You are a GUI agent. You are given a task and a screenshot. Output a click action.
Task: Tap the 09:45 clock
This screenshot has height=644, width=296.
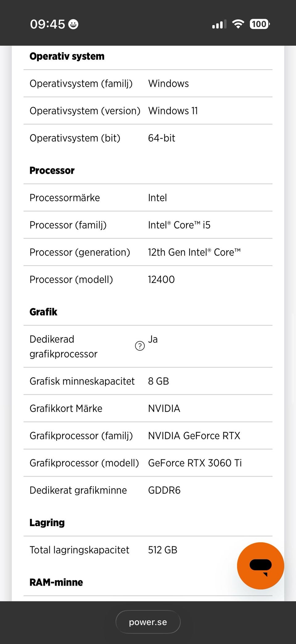click(47, 24)
